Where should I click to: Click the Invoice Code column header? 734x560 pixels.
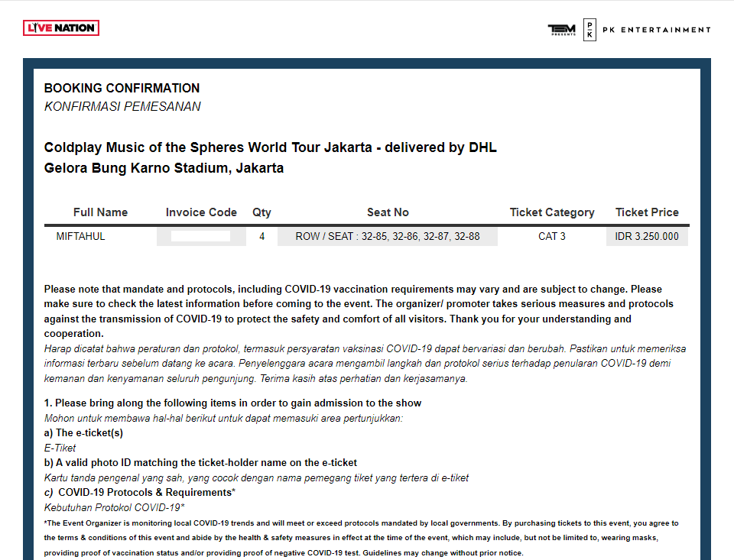click(x=201, y=212)
